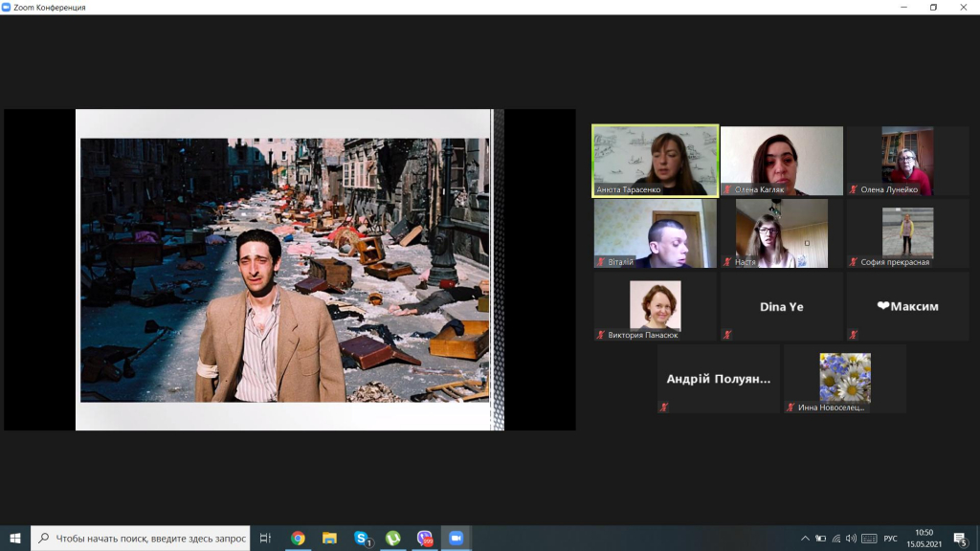Show hidden system tray icons
980x551 pixels.
(805, 539)
